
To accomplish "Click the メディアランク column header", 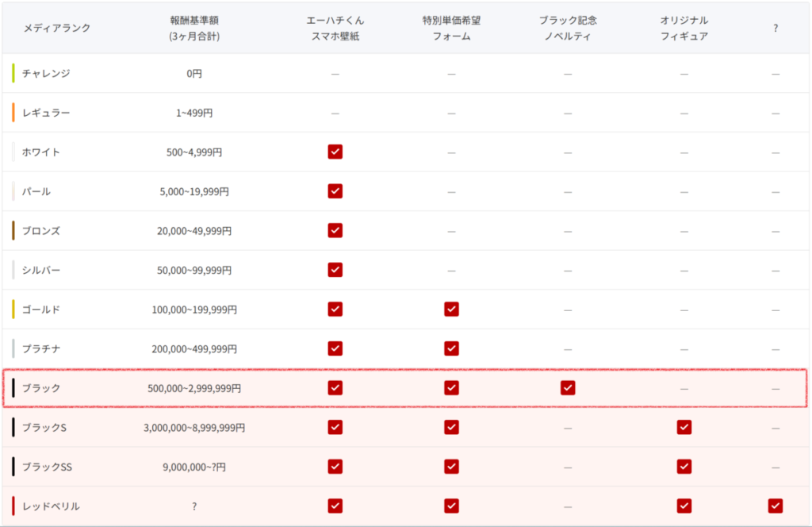I will (x=56, y=28).
